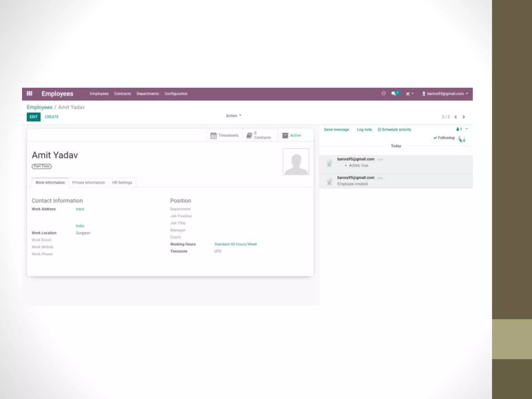The image size is (532, 399).
Task: Switch to the Private Information tab
Action: [x=88, y=183]
